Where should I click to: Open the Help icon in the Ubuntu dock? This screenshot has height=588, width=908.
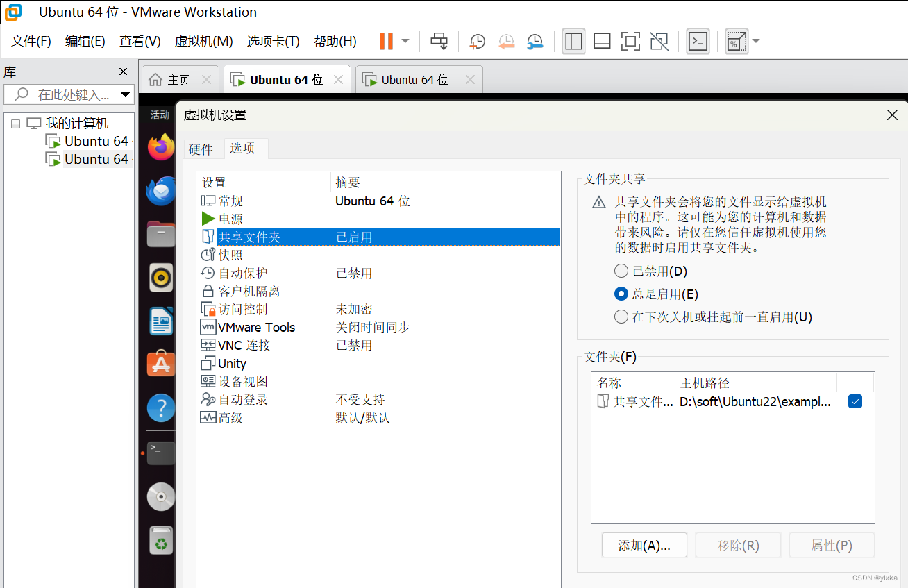click(161, 408)
